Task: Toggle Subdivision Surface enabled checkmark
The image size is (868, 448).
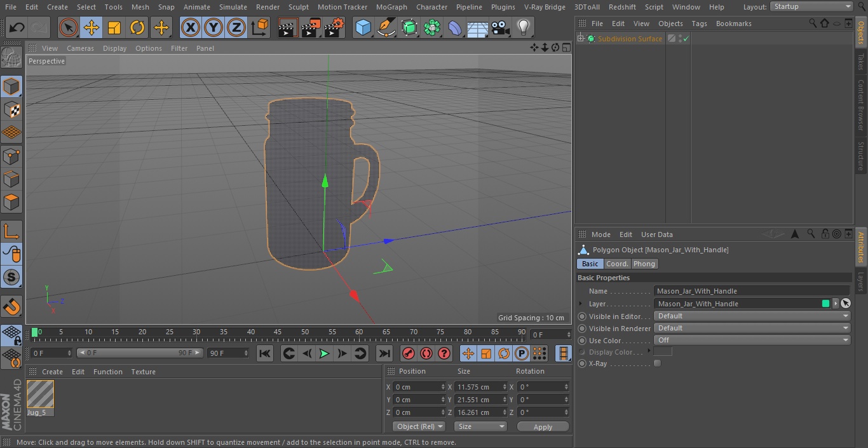Action: coord(686,39)
